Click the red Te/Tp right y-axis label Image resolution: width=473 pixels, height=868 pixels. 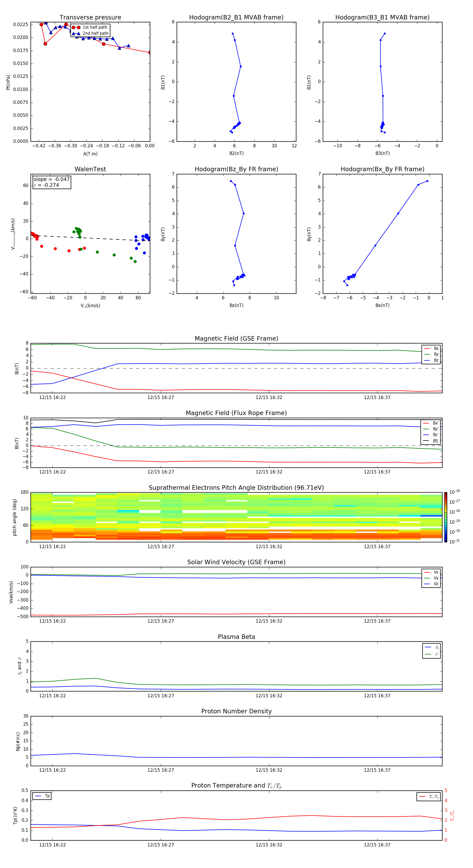click(x=453, y=815)
